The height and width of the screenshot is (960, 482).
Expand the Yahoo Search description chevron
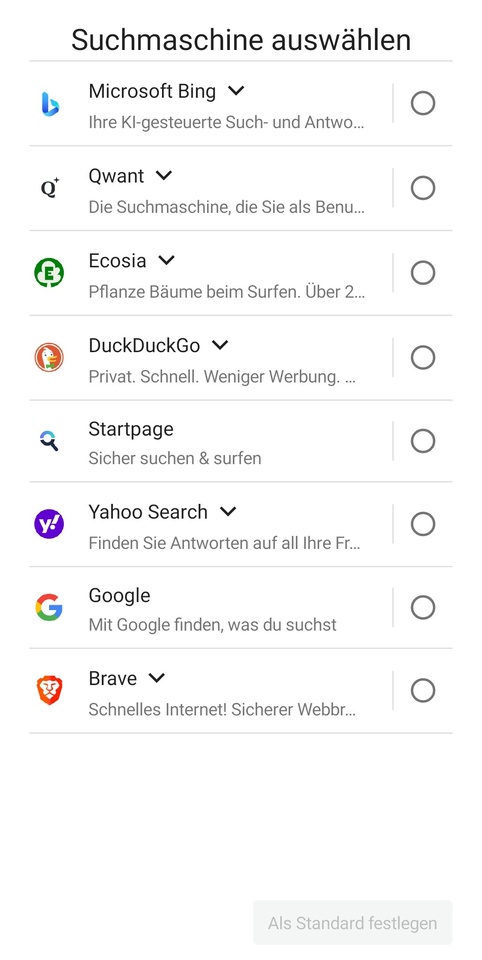(x=228, y=511)
